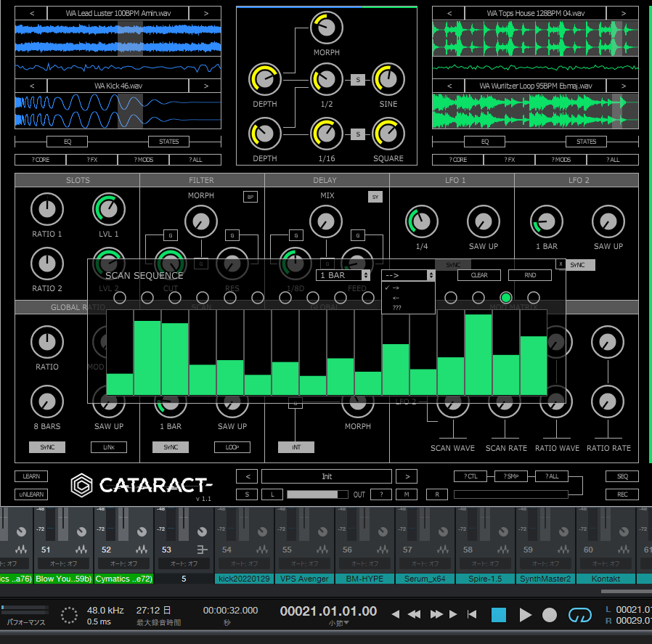Open the performance monitor circle icon
The width and height of the screenshot is (652, 644).
pos(69,615)
